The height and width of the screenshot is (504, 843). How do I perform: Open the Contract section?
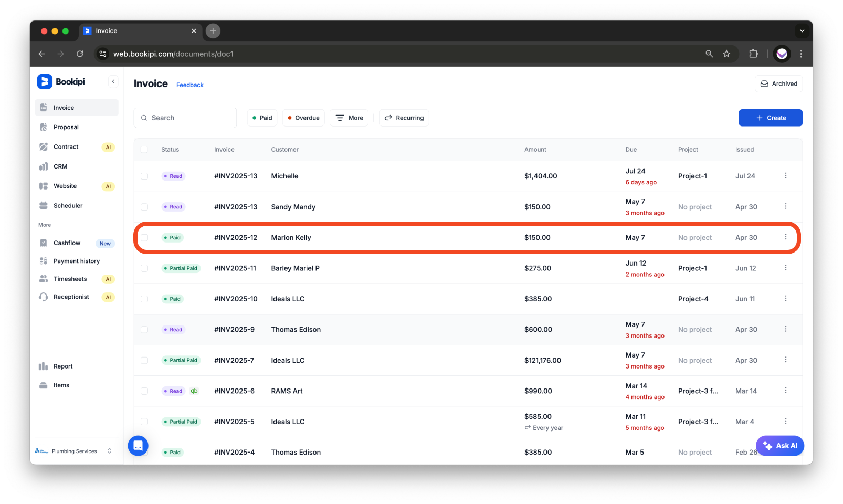tap(66, 146)
